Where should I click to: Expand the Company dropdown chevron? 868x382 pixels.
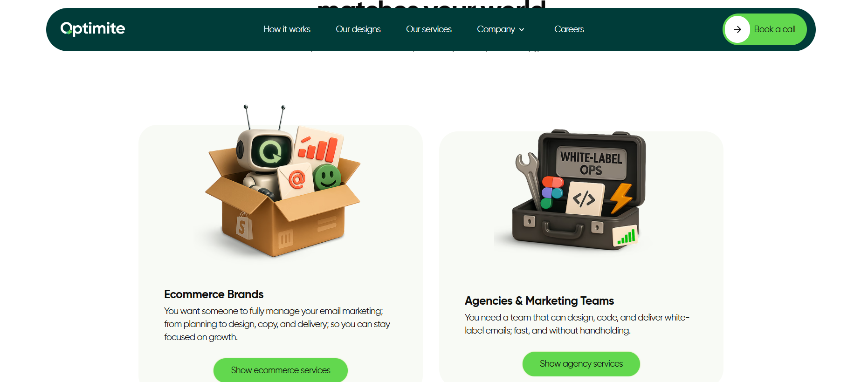pyautogui.click(x=522, y=29)
